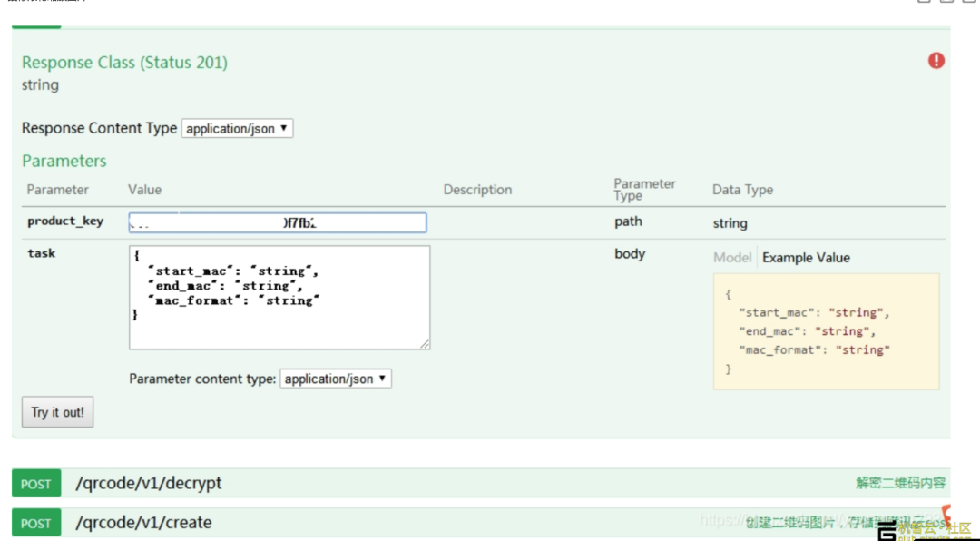This screenshot has height=541, width=980.
Task: Click the product_key value input field
Action: (278, 222)
